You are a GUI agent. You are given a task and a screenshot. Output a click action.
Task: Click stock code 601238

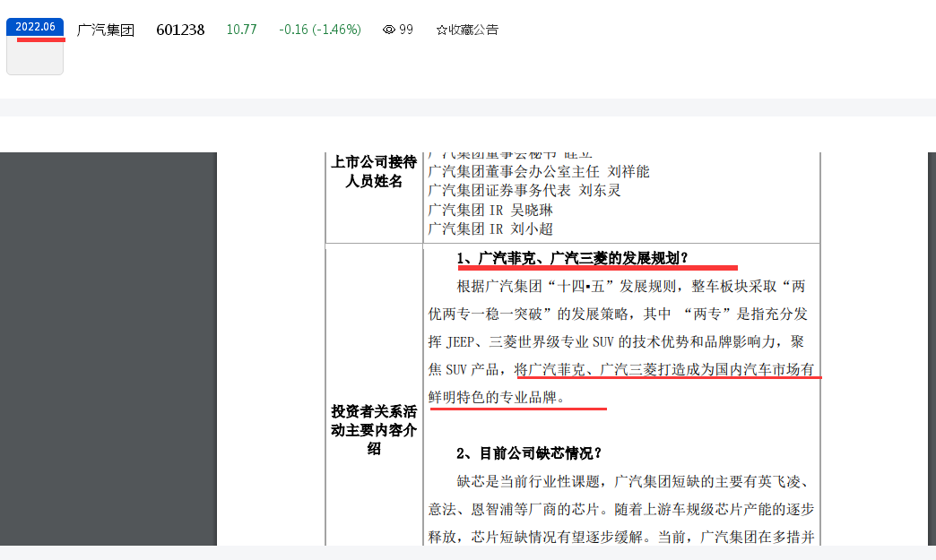point(180,30)
